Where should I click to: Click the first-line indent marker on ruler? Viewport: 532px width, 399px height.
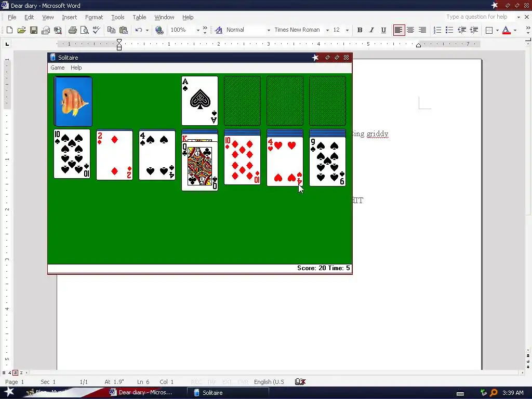119,42
